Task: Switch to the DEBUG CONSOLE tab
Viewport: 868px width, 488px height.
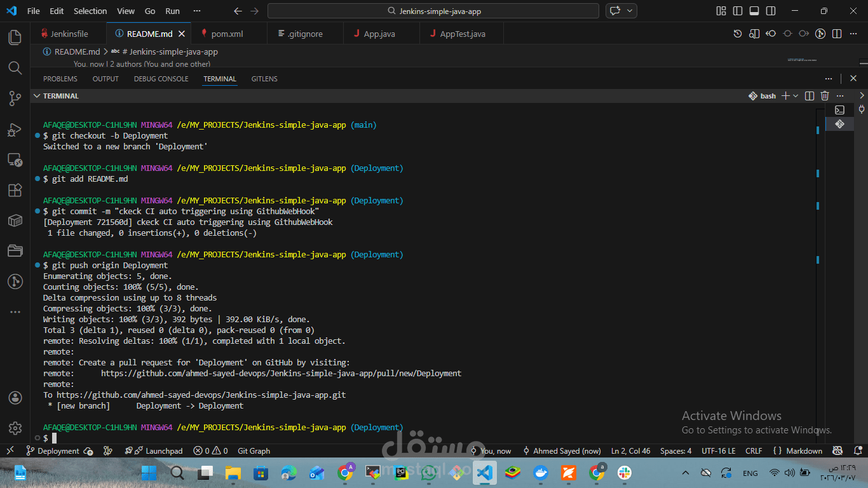Action: click(x=161, y=79)
